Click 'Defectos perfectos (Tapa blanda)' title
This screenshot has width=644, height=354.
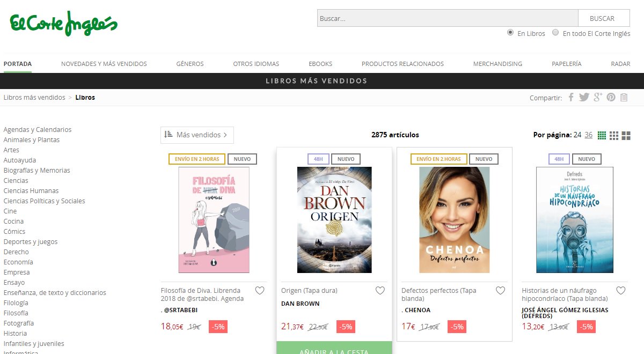pyautogui.click(x=439, y=294)
